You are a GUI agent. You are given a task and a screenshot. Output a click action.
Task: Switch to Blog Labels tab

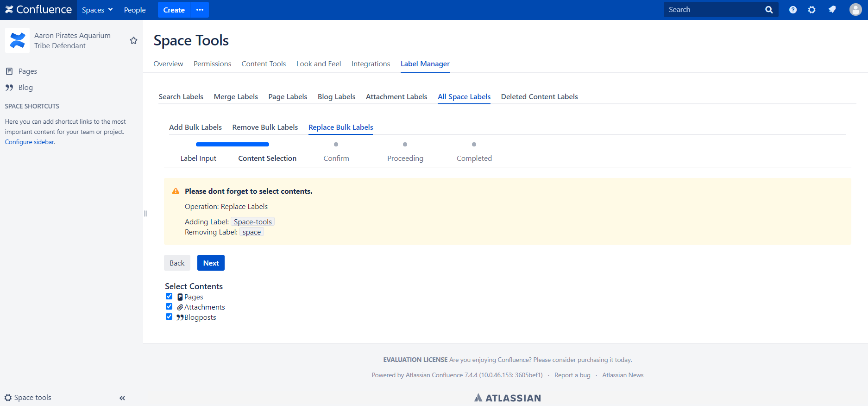337,97
